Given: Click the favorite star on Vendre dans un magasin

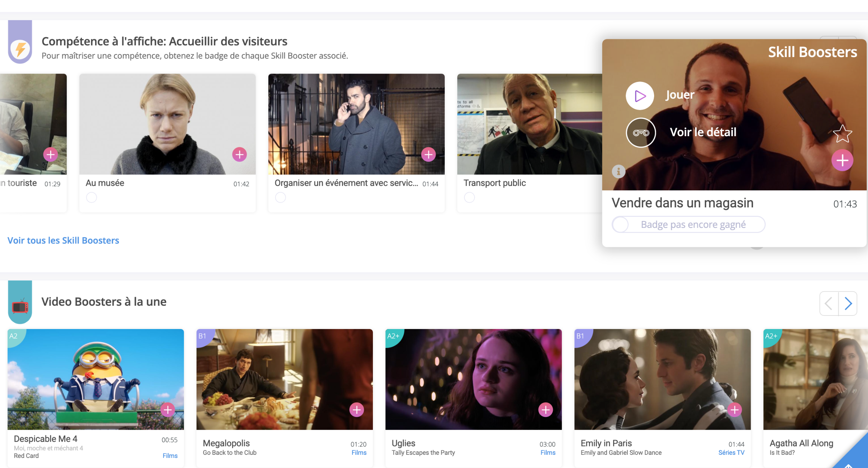Looking at the screenshot, I should click(x=842, y=134).
